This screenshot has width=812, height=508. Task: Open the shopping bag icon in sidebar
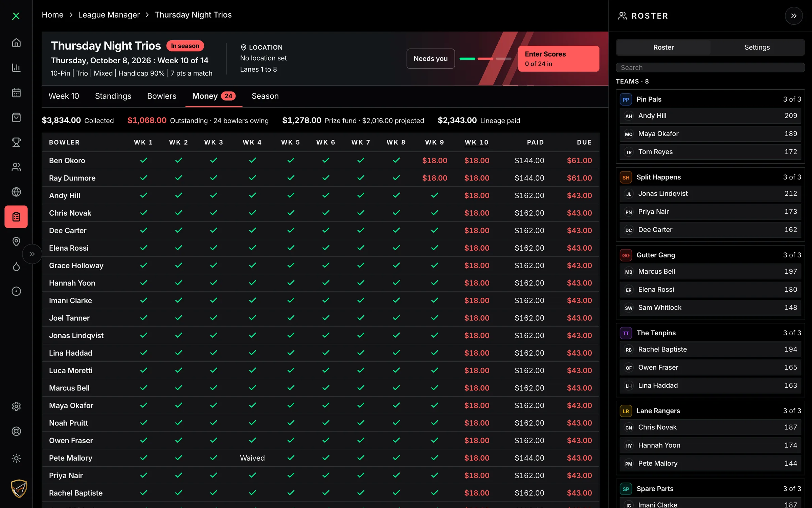16,118
